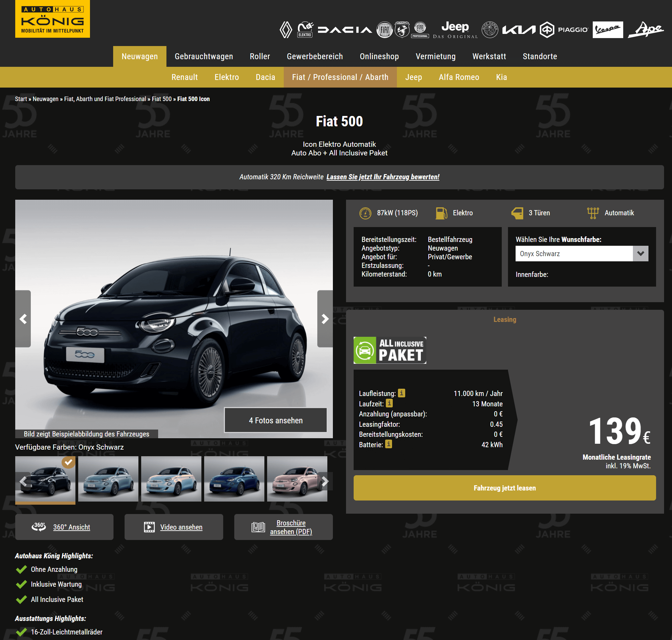This screenshot has height=640, width=672.
Task: Select the dark blue car thumbnail
Action: tap(234, 479)
